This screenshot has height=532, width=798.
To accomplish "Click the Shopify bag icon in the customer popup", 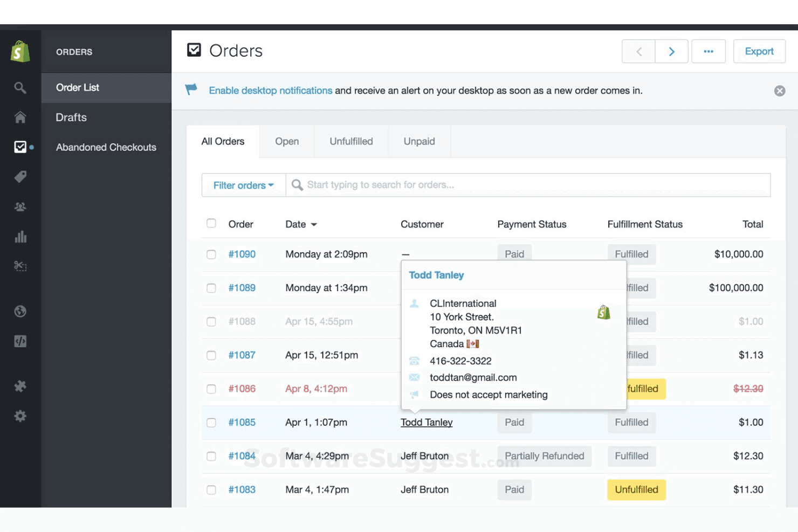I will click(x=604, y=312).
